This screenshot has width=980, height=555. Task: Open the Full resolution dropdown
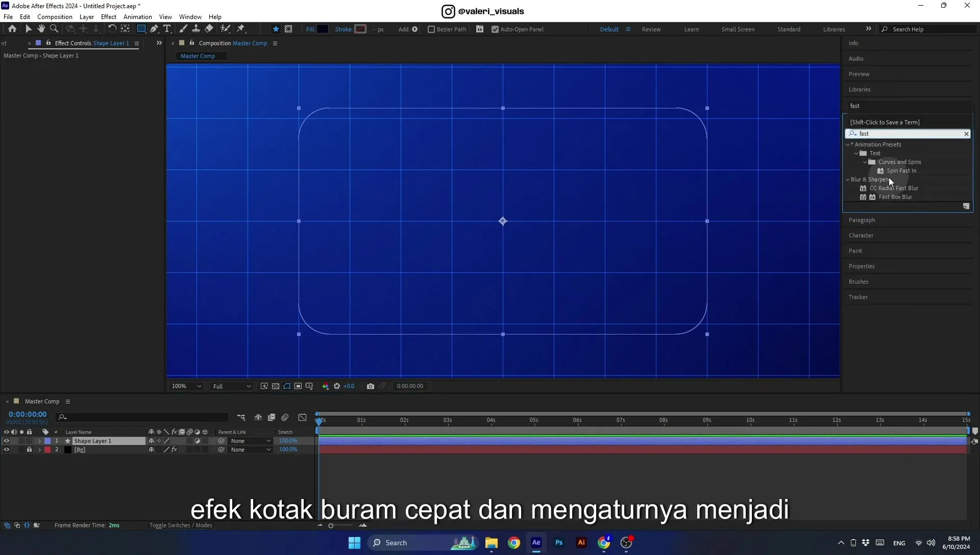click(231, 386)
